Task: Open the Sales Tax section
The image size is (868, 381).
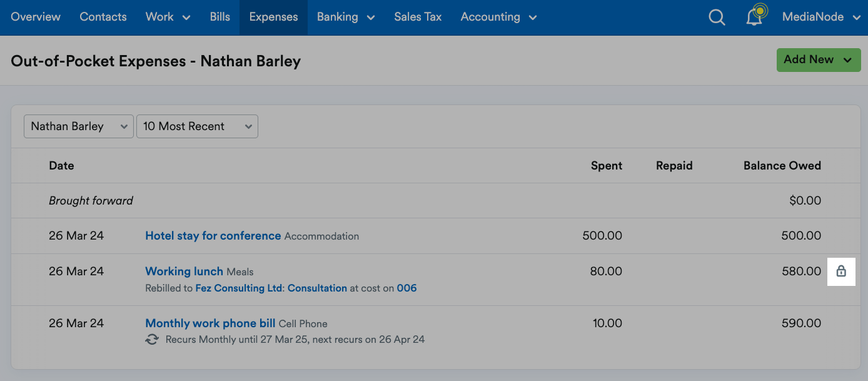Action: pyautogui.click(x=418, y=17)
